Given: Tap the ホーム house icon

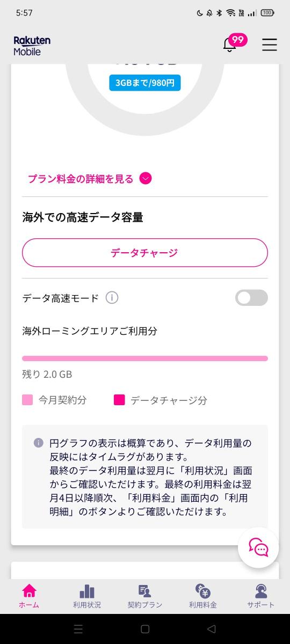Looking at the screenshot, I should (x=29, y=591).
